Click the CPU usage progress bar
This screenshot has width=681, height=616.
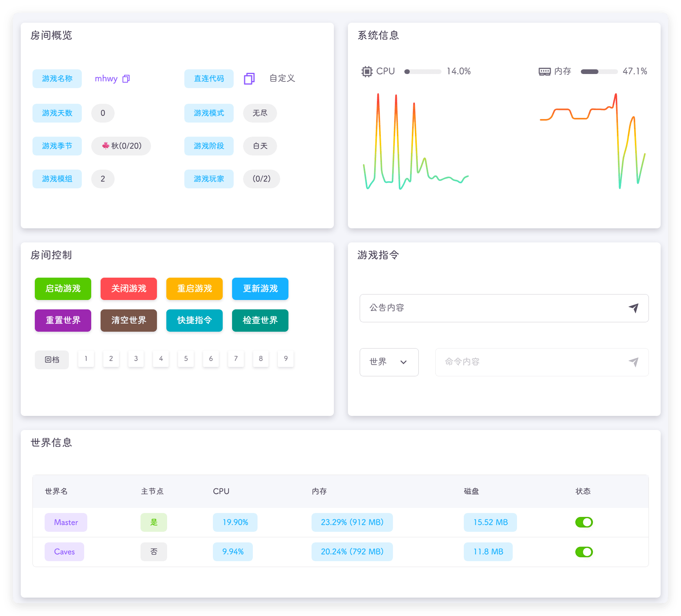click(423, 72)
